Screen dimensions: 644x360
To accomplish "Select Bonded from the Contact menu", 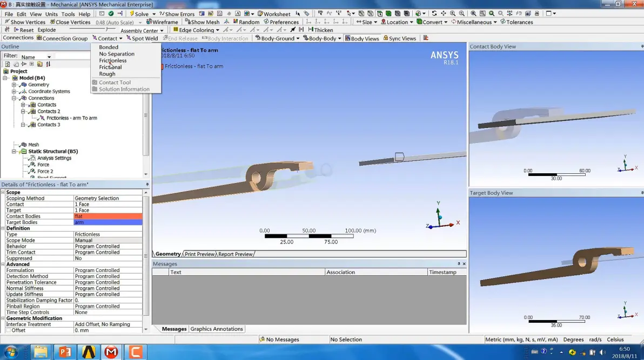I will [109, 47].
